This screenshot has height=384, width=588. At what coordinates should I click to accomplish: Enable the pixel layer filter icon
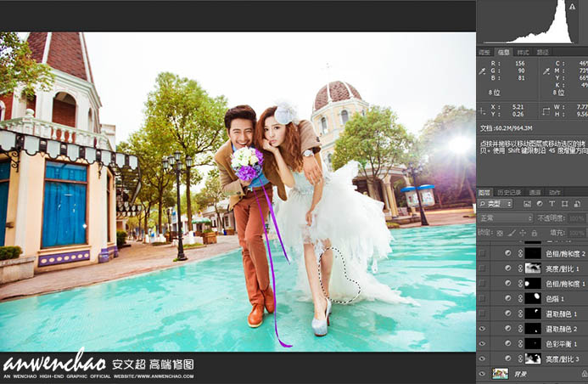coord(527,205)
